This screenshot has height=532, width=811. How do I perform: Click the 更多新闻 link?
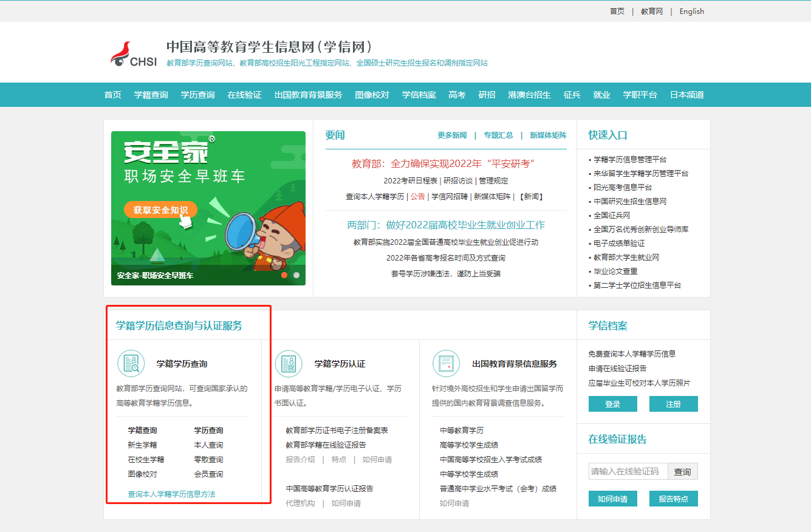point(452,135)
